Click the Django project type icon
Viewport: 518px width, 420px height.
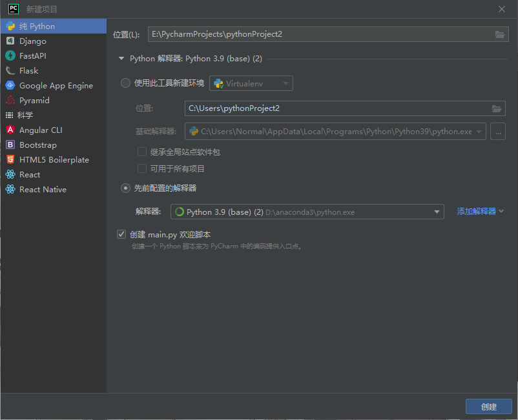10,41
